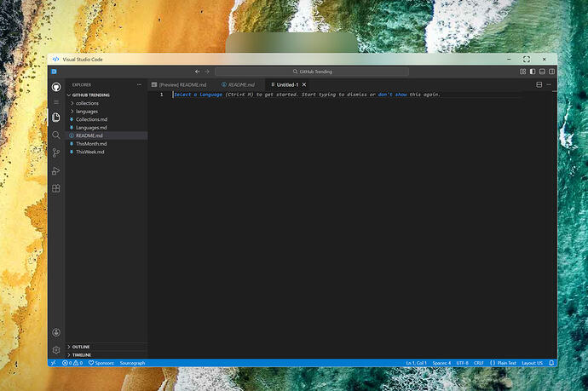Click Sponsors in the status bar
Image resolution: width=588 pixels, height=391 pixels.
101,363
